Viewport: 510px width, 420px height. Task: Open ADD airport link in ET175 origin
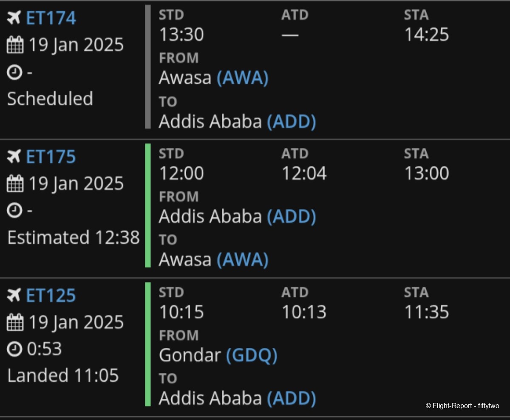click(x=292, y=217)
